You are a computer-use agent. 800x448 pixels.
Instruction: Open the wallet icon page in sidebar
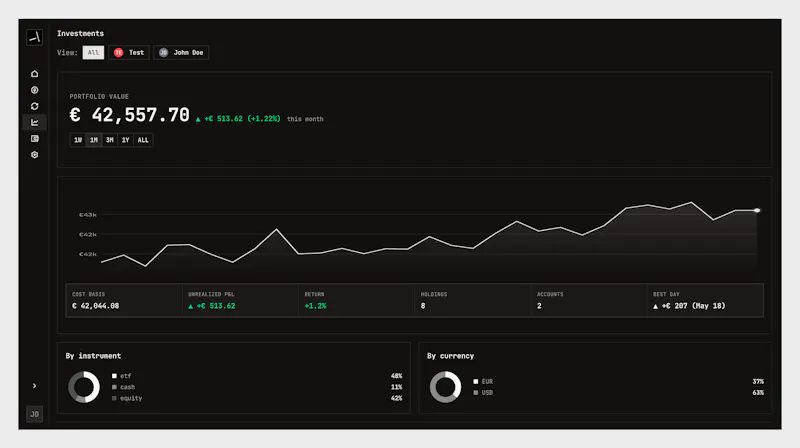pos(34,139)
